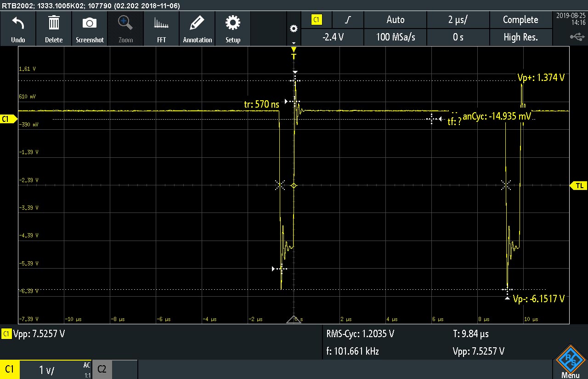588x379 pixels.
Task: Open the Complete acquisition status field
Action: click(520, 20)
